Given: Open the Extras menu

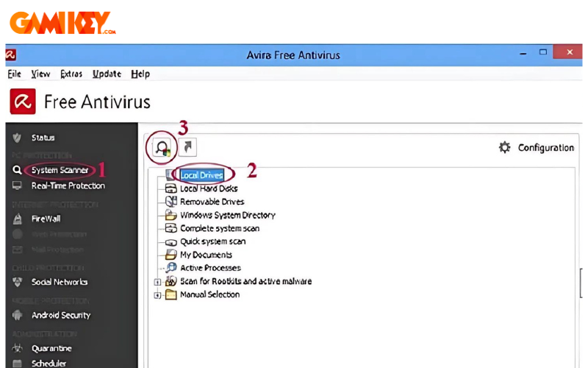Looking at the screenshot, I should coord(71,74).
